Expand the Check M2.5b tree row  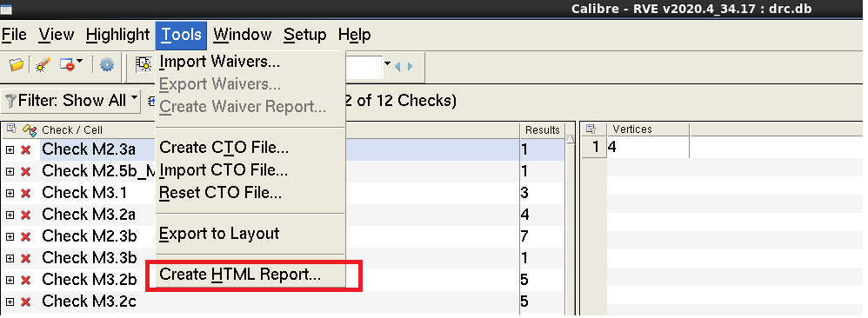[10, 172]
